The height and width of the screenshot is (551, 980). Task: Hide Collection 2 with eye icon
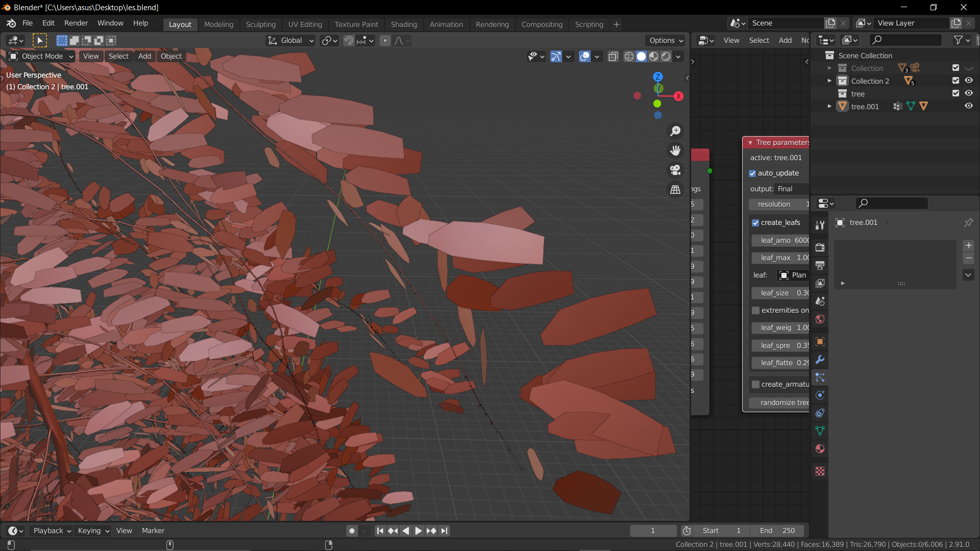pyautogui.click(x=969, y=81)
